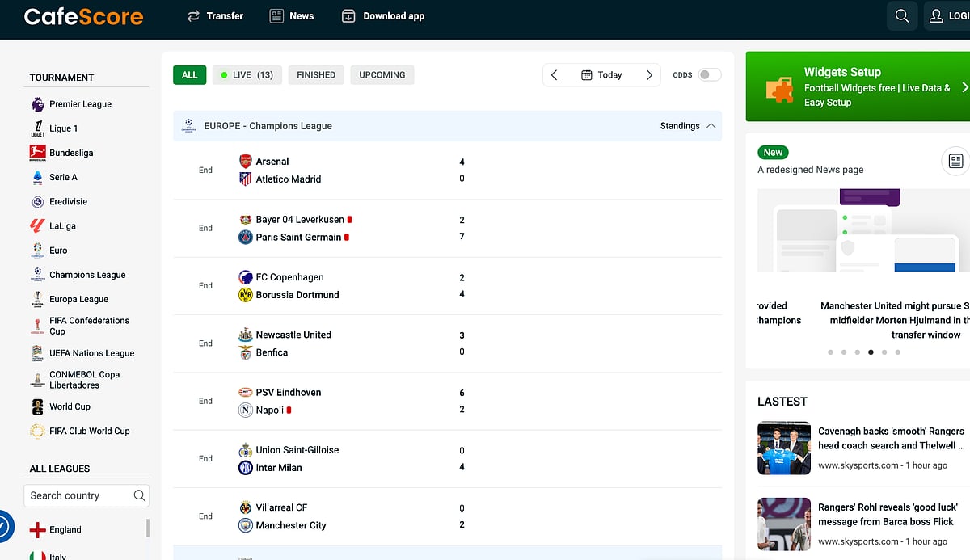Open FC Copenhagen team name
Viewport: 970px width, 560px height.
[x=289, y=277]
